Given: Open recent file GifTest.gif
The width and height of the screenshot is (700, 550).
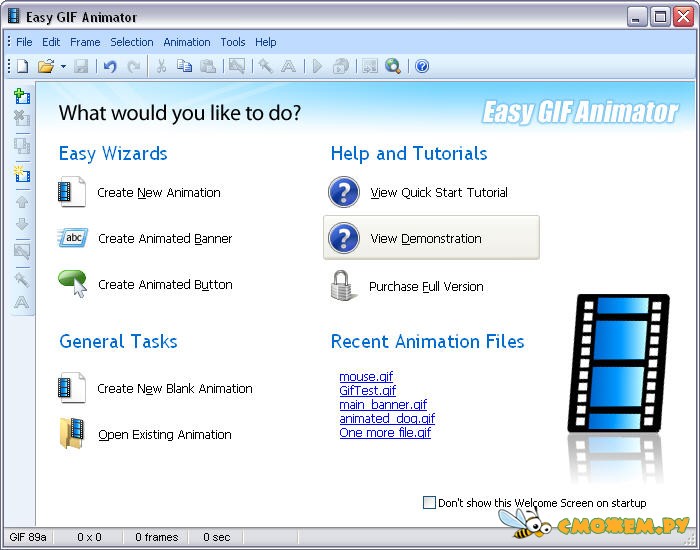Looking at the screenshot, I should (x=367, y=391).
